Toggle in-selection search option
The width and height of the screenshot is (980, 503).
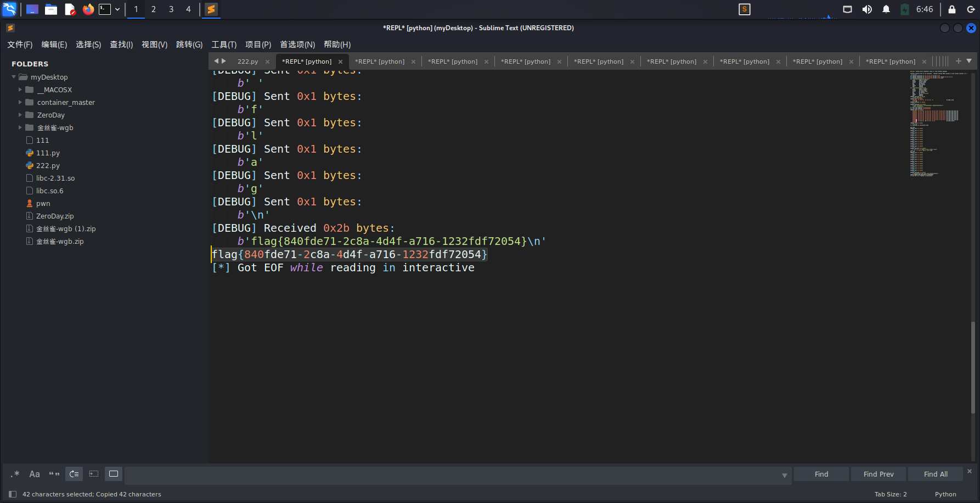click(94, 474)
